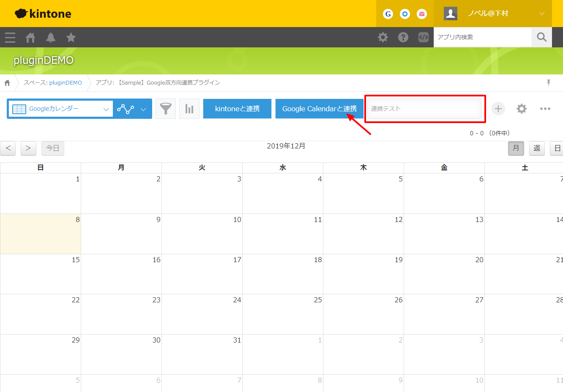Switch to 週 week view
This screenshot has height=392, width=563.
click(537, 148)
